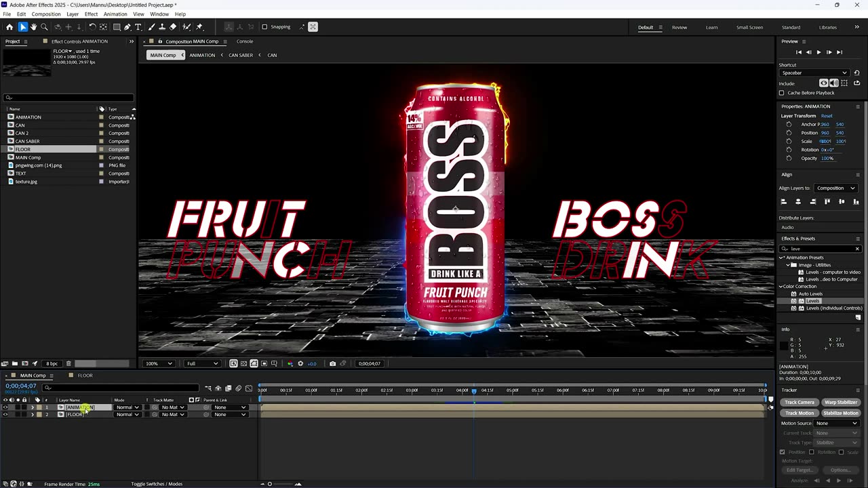Collapse the Color Correction effects group

tap(781, 287)
